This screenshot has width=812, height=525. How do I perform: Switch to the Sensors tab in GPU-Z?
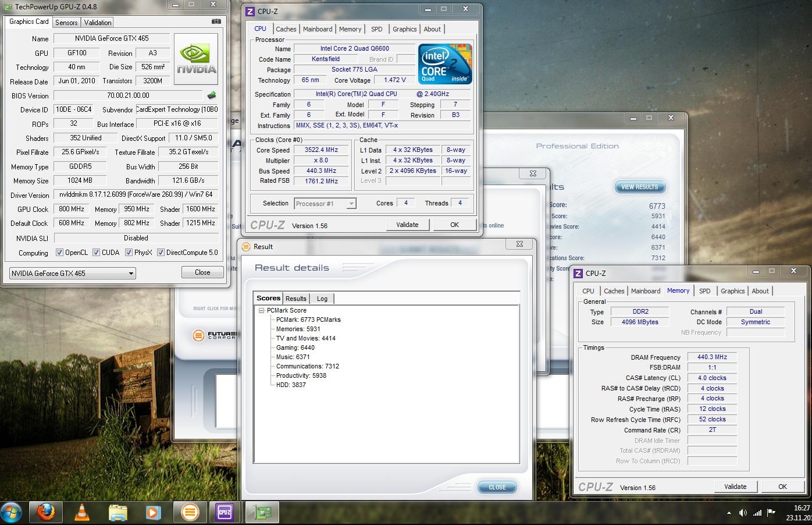(66, 22)
